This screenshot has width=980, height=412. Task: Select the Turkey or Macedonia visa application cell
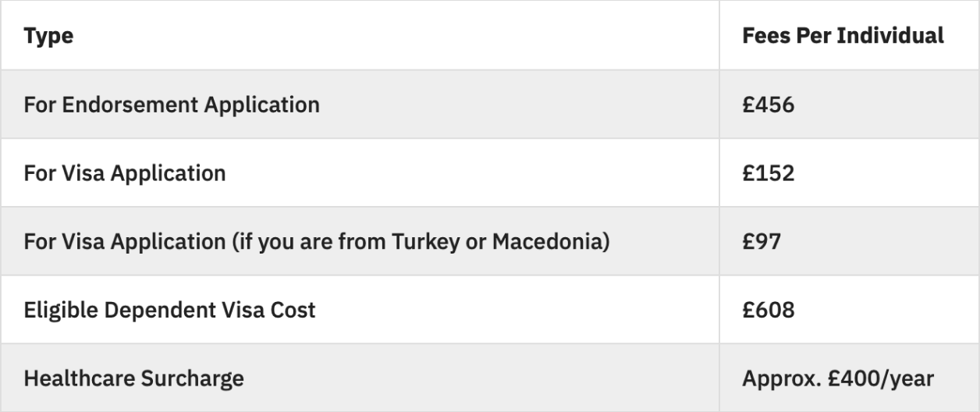[316, 241]
